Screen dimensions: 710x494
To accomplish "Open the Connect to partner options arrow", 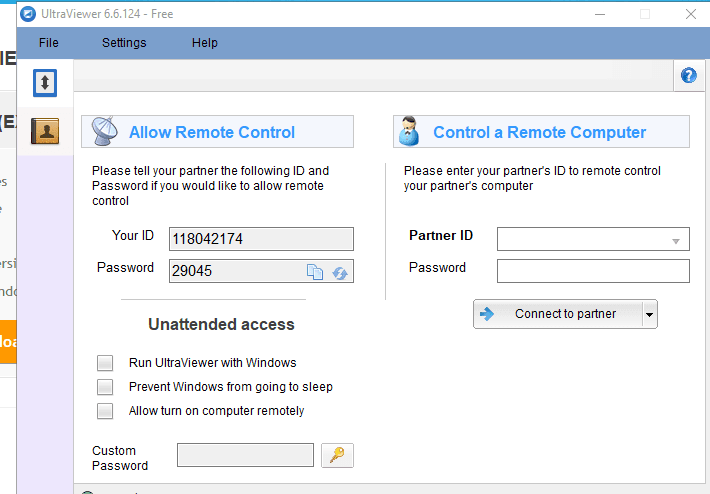I will click(649, 314).
